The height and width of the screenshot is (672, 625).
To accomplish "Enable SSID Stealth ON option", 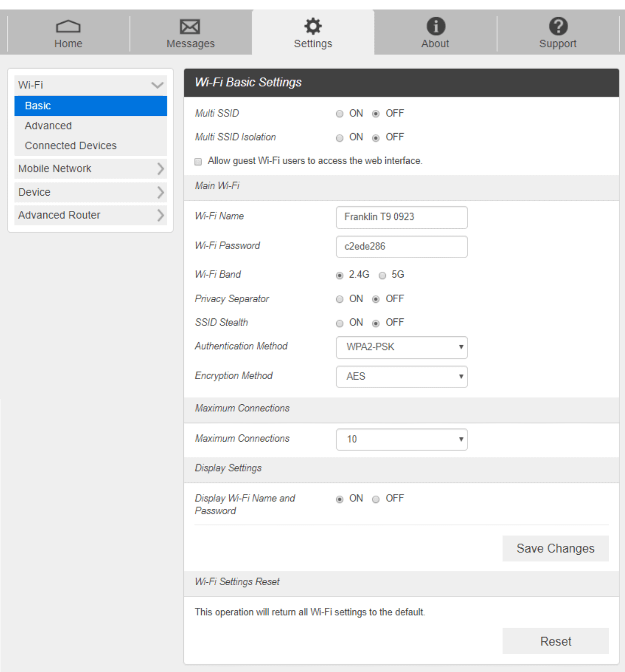I will click(340, 323).
